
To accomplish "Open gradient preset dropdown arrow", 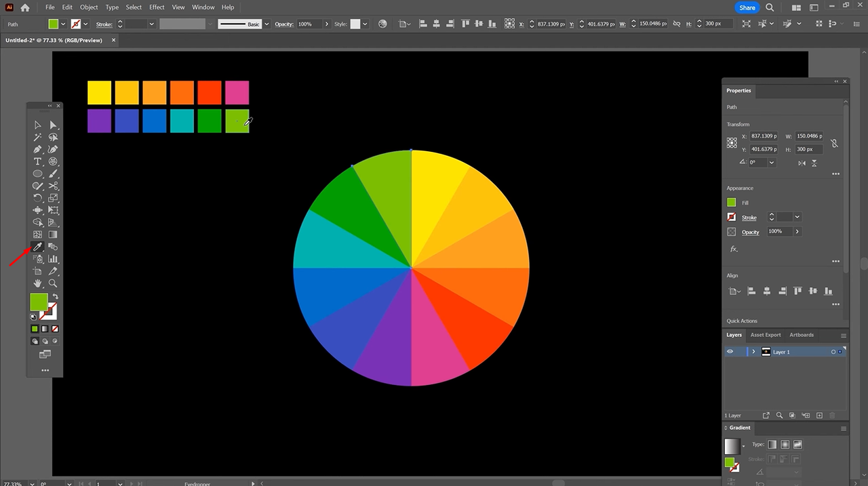I will point(743,446).
